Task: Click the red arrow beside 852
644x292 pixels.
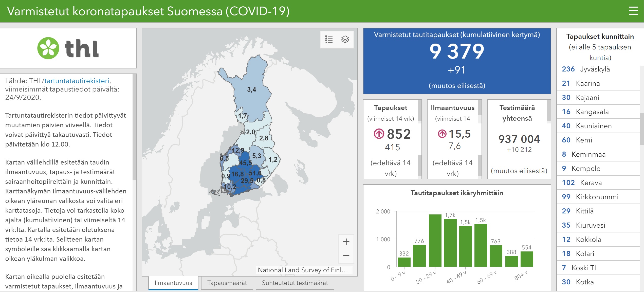Action: coord(379,134)
